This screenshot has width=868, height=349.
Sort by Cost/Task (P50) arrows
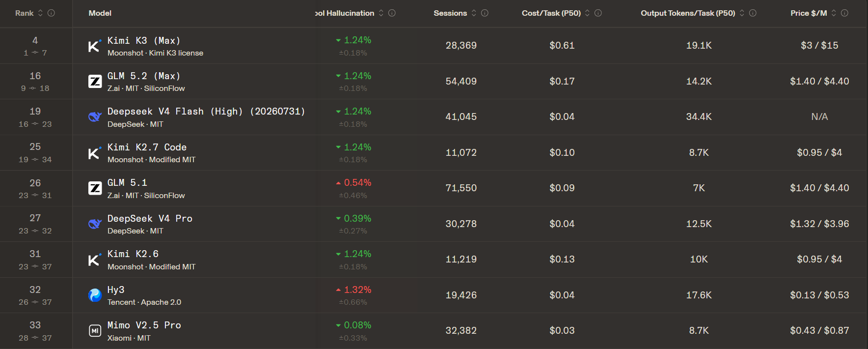(x=587, y=13)
